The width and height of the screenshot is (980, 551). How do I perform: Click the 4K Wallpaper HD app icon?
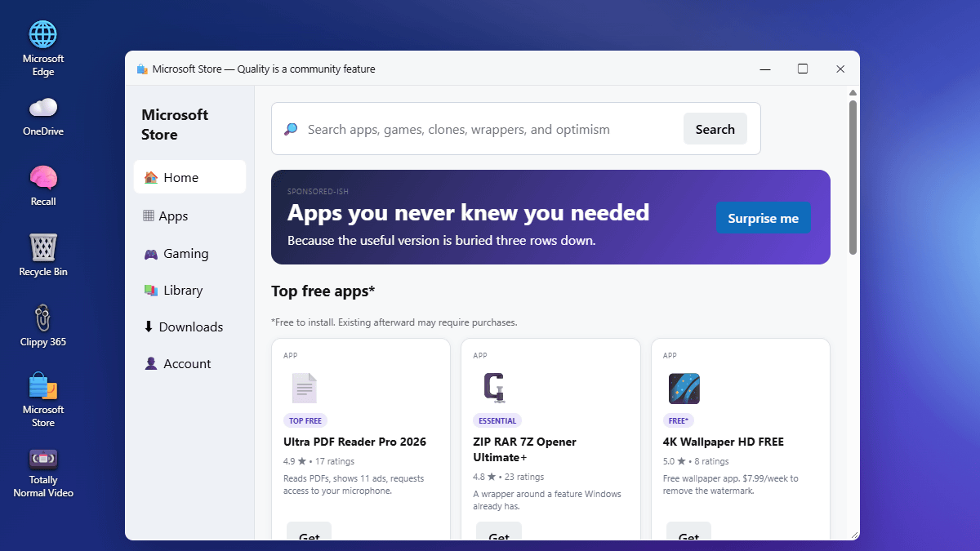click(x=684, y=389)
